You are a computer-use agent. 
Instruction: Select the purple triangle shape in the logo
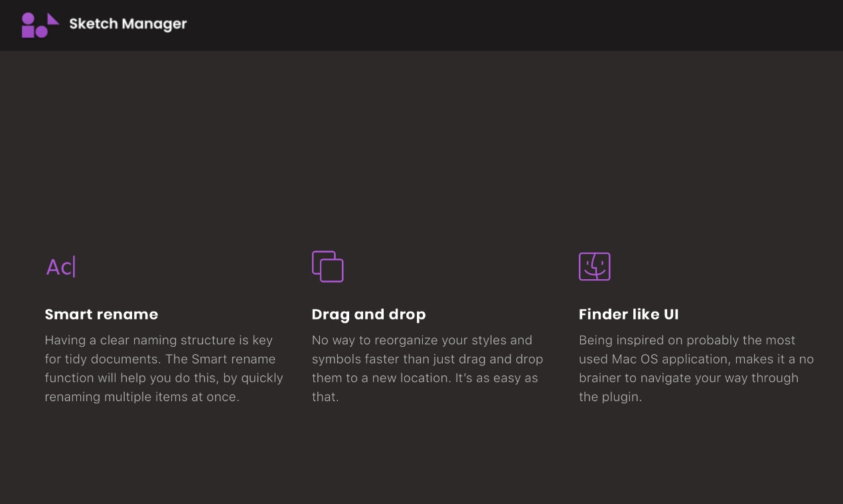(x=53, y=20)
